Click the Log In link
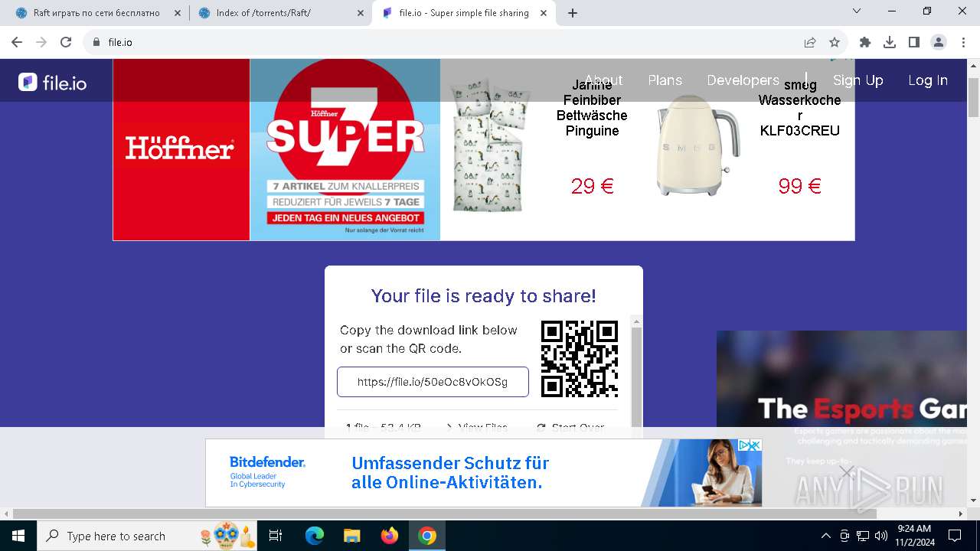Viewport: 980px width, 551px height. click(928, 80)
